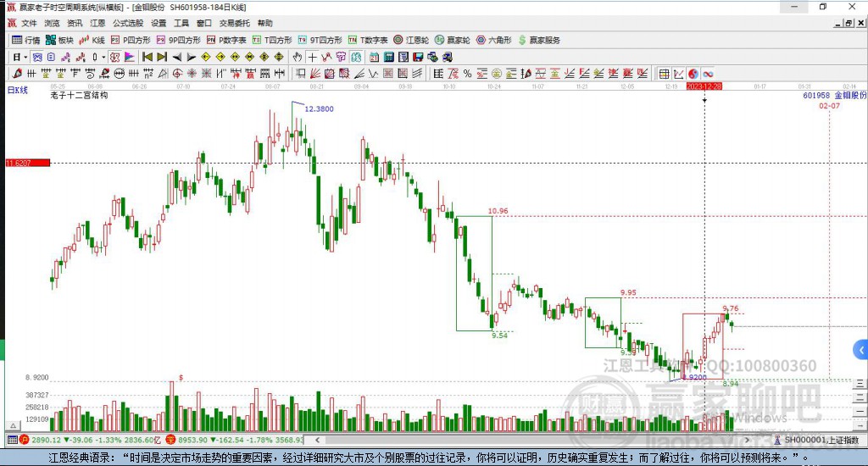Image resolution: width=868 pixels, height=466 pixels.
Task: Click the 601958 金钼股份 stock label
Action: tap(835, 95)
